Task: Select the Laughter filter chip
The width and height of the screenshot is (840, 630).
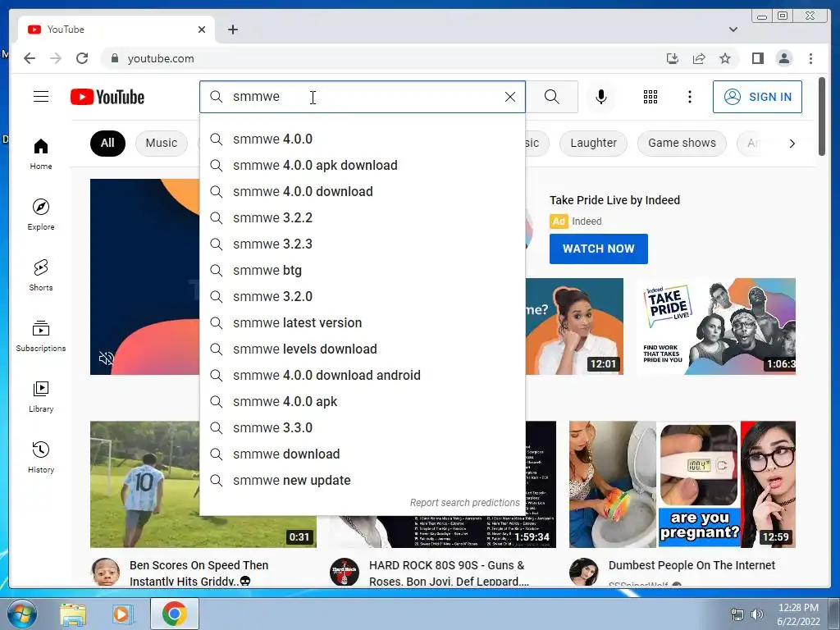Action: point(593,143)
